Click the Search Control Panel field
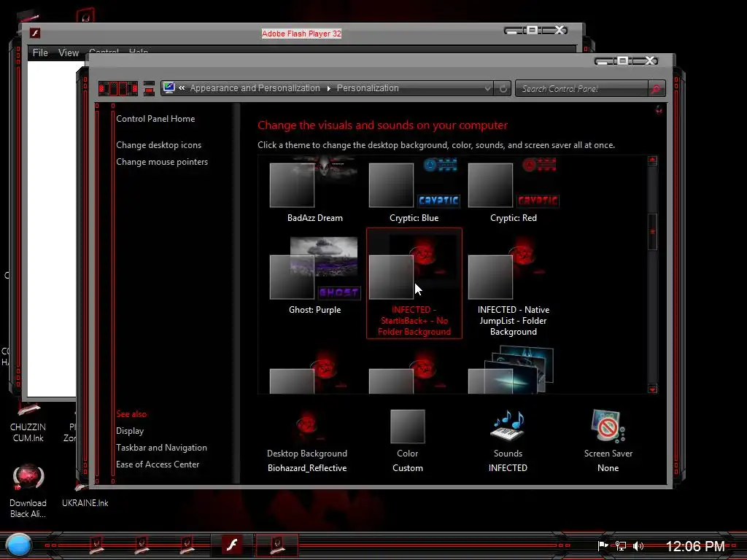Viewport: 747px width, 560px height. [581, 88]
